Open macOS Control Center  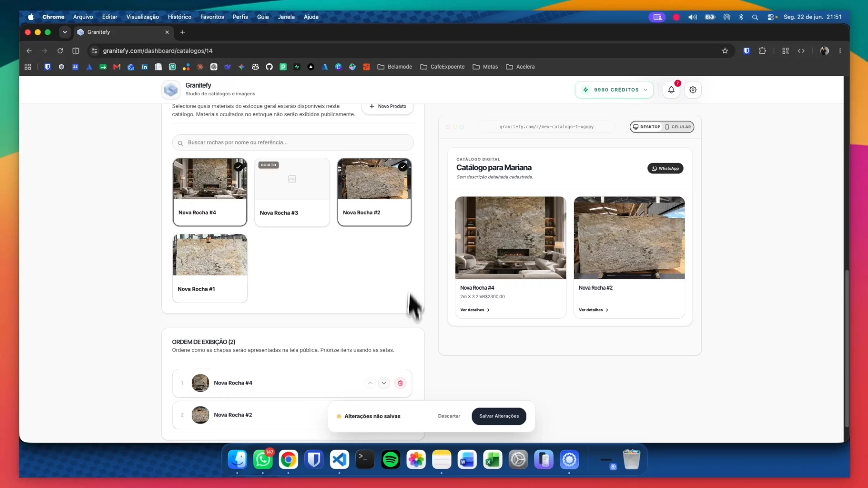click(x=771, y=17)
